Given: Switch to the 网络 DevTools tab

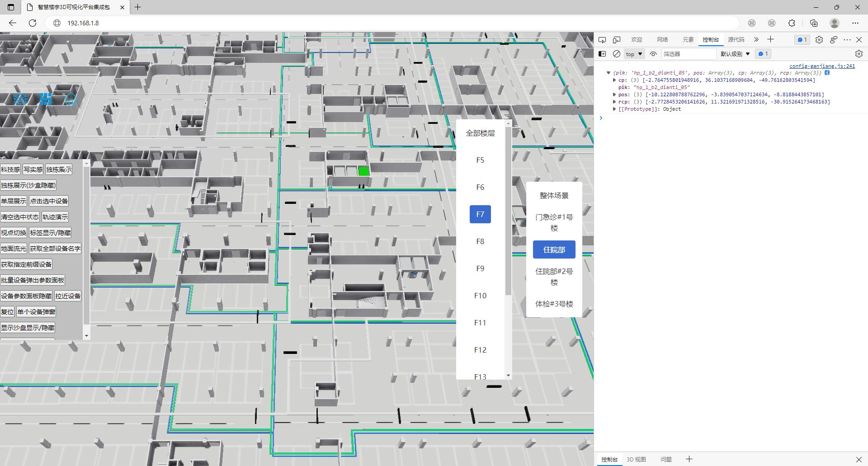Looking at the screenshot, I should click(x=662, y=40).
